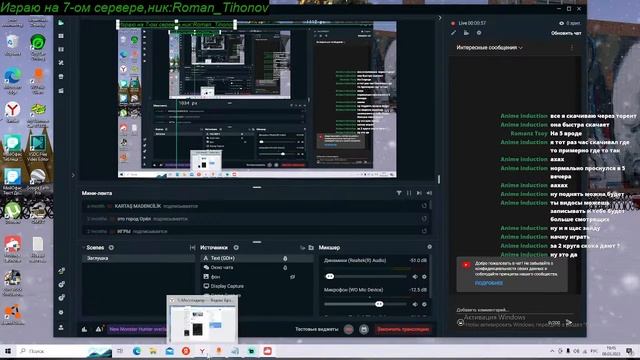Open the Подробнее link in chat notice
This screenshot has width=640, height=360.
pyautogui.click(x=489, y=283)
